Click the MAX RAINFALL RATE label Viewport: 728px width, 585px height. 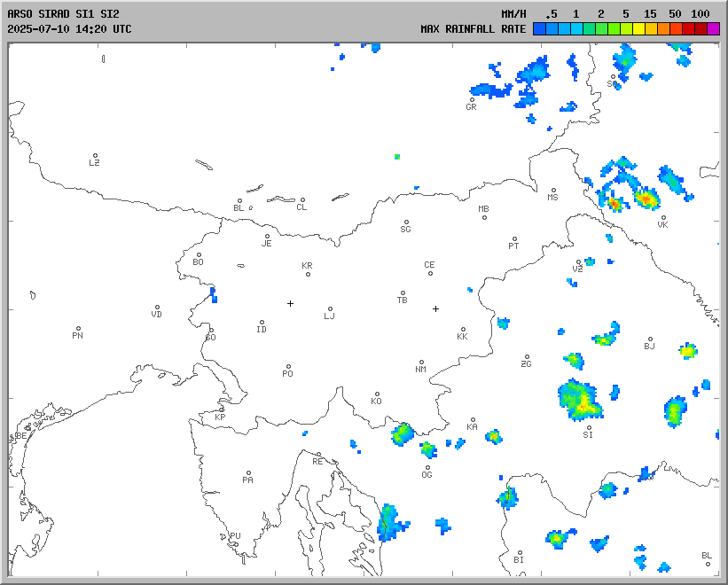pyautogui.click(x=473, y=29)
